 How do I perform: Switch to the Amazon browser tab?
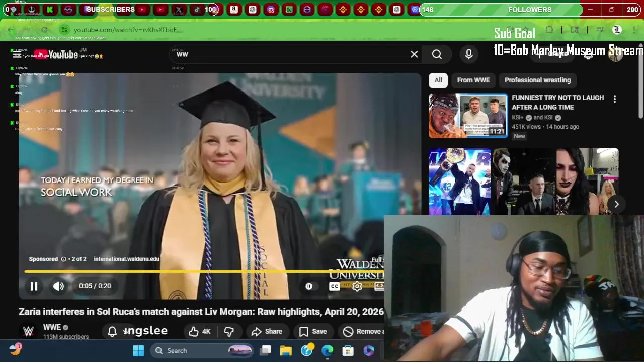pyautogui.click(x=234, y=9)
